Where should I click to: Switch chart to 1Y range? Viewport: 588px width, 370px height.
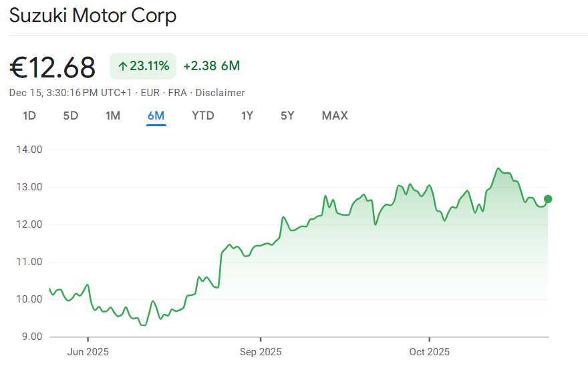pos(247,116)
